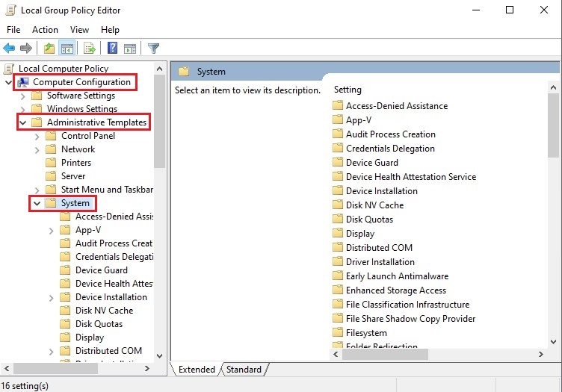Screen dimensions: 562x392
Task: Switch to the Standard tab
Action: tap(244, 370)
